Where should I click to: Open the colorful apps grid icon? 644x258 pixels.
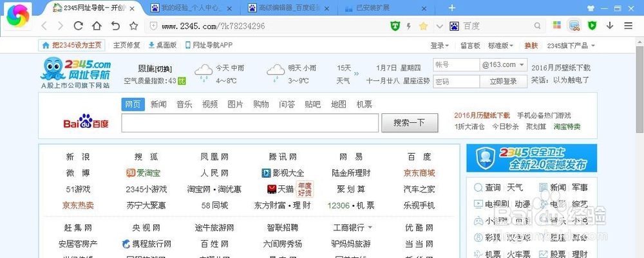557,26
